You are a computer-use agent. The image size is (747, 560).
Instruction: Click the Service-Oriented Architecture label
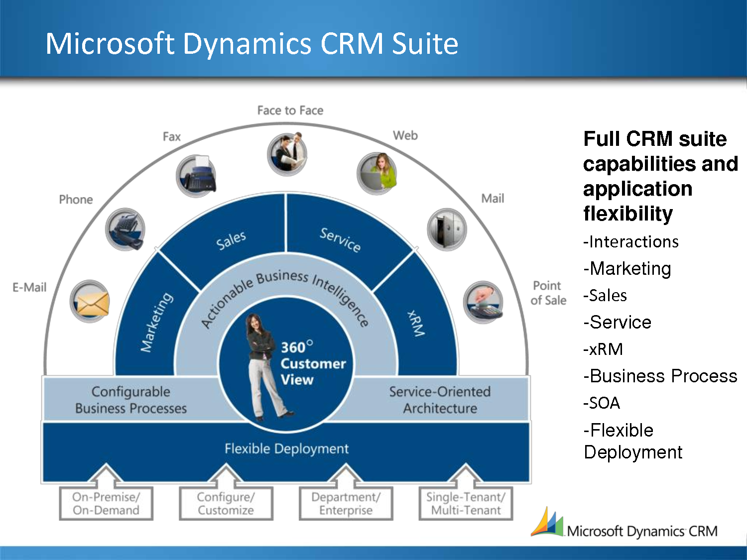pos(440,400)
